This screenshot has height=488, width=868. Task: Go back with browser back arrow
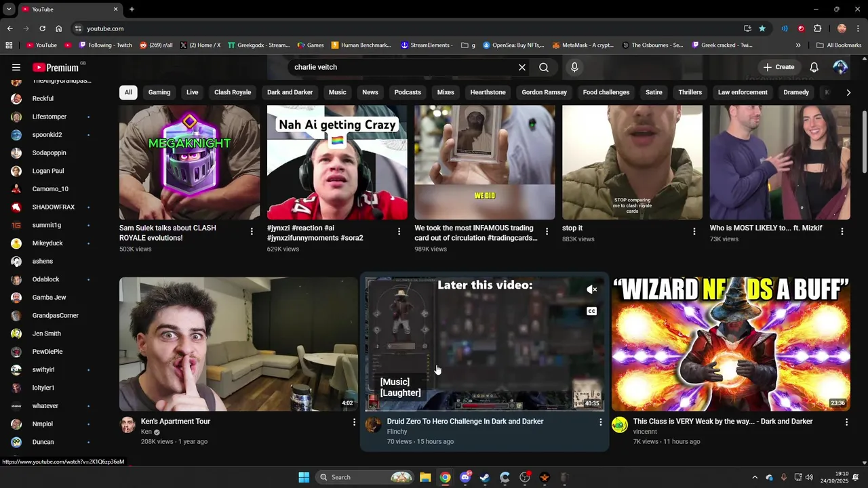pos(9,28)
